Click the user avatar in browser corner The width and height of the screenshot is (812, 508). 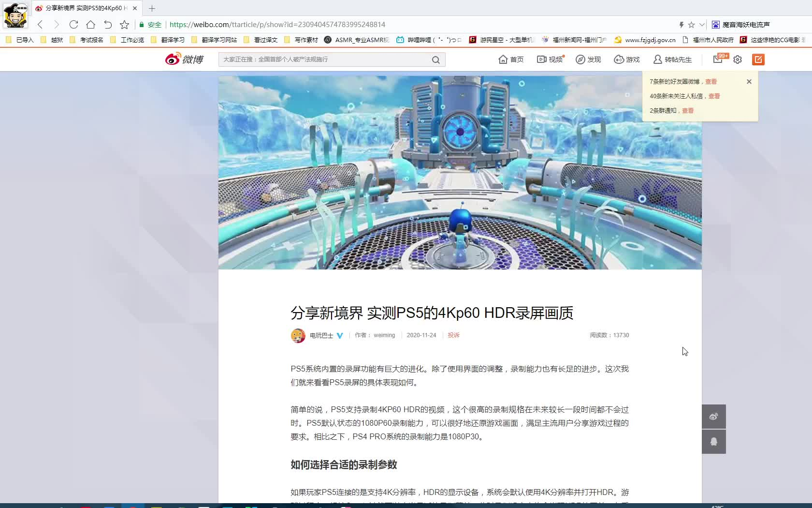15,15
